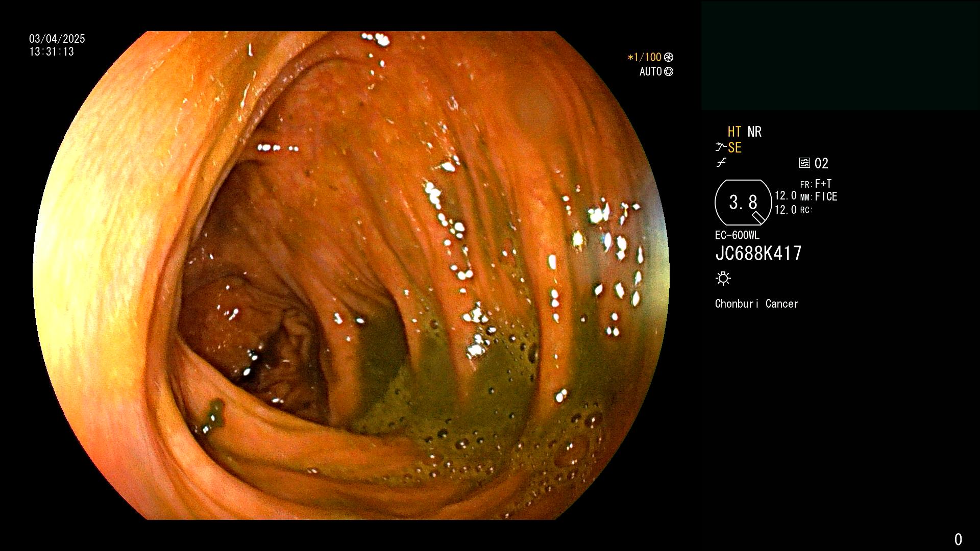Viewport: 980px width, 551px height.
Task: Click the AUTO iris mode text
Action: [651, 71]
